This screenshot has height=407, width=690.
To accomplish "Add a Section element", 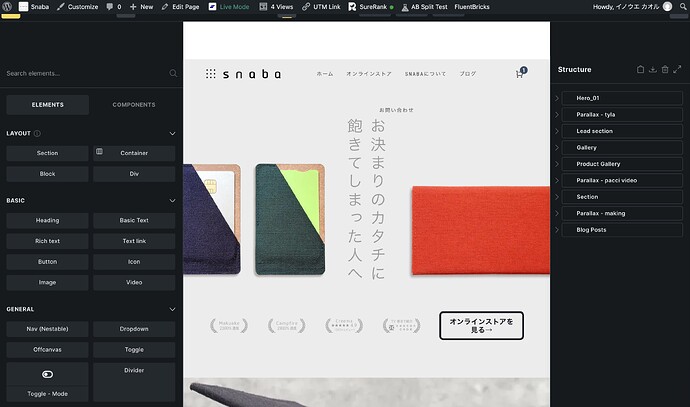I will point(48,153).
